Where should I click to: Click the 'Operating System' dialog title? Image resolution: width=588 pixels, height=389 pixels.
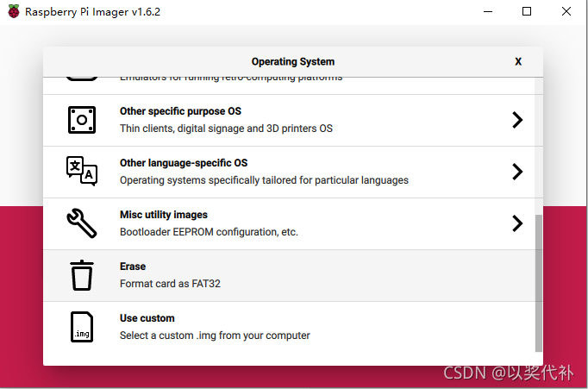pos(293,61)
